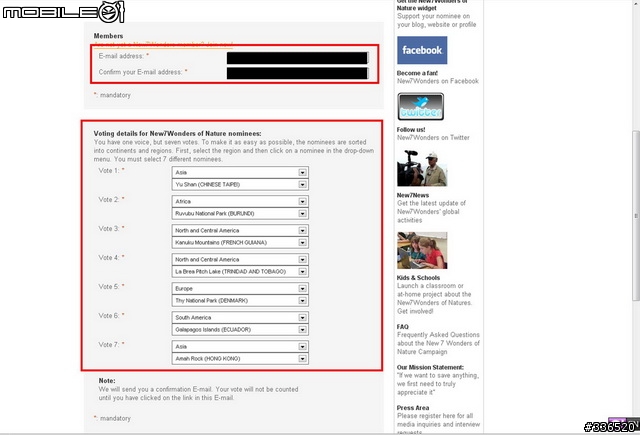Open the Amah Rock nominee dropdown

240,358
